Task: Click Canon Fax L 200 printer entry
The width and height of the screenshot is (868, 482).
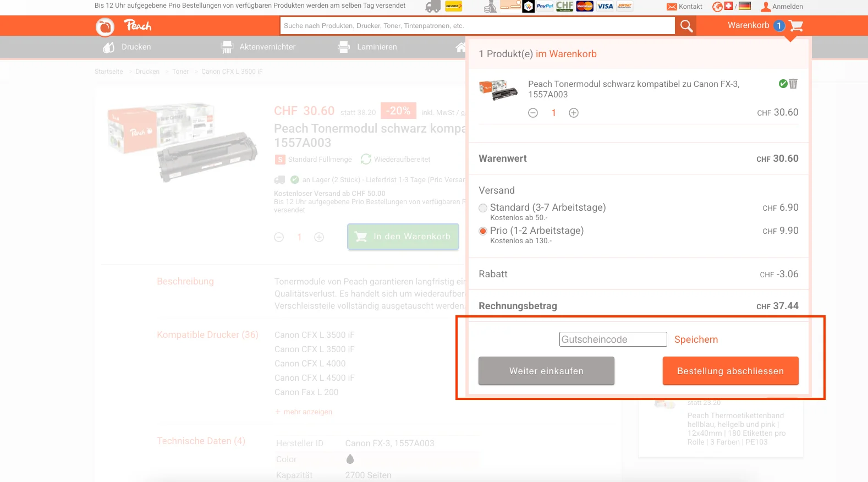Action: point(306,392)
